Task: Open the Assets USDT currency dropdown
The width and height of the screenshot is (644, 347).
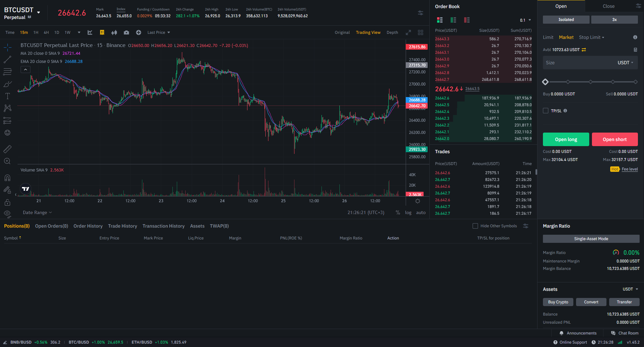Action: point(630,289)
